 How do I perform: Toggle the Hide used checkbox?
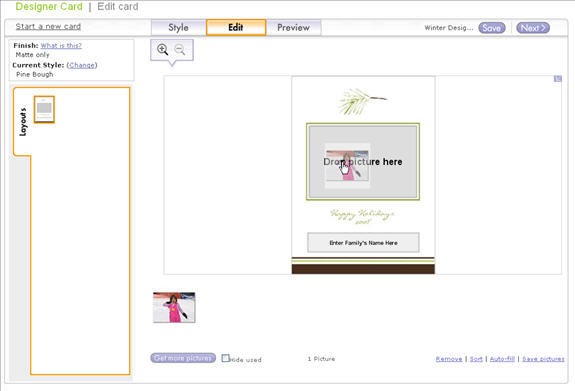coord(226,358)
